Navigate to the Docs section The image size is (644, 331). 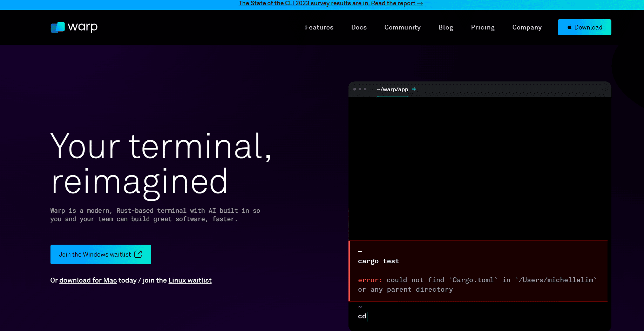359,27
